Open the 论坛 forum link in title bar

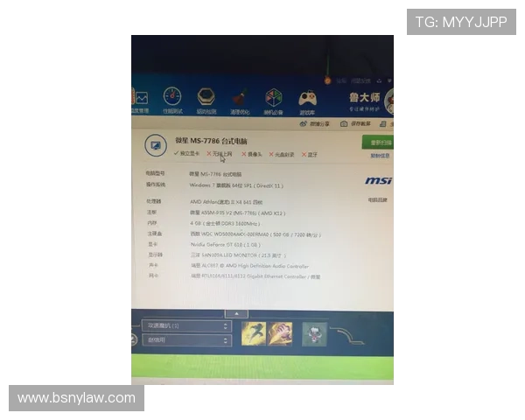click(341, 80)
